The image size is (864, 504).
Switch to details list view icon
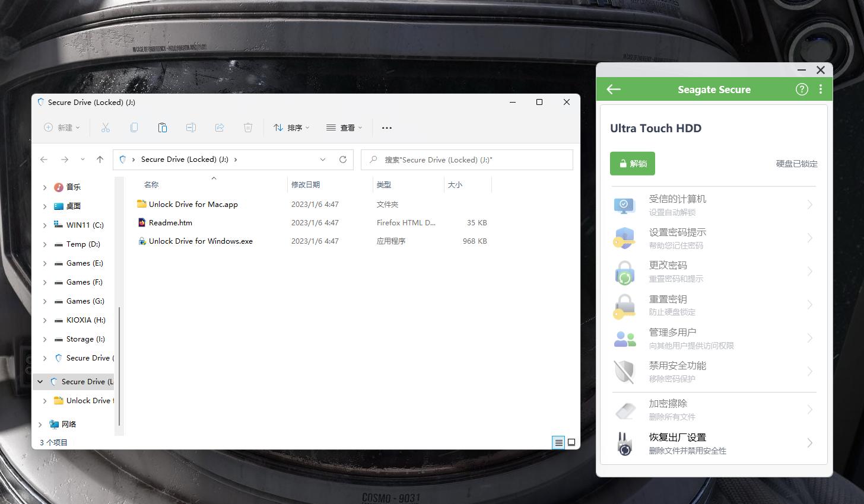[558, 442]
